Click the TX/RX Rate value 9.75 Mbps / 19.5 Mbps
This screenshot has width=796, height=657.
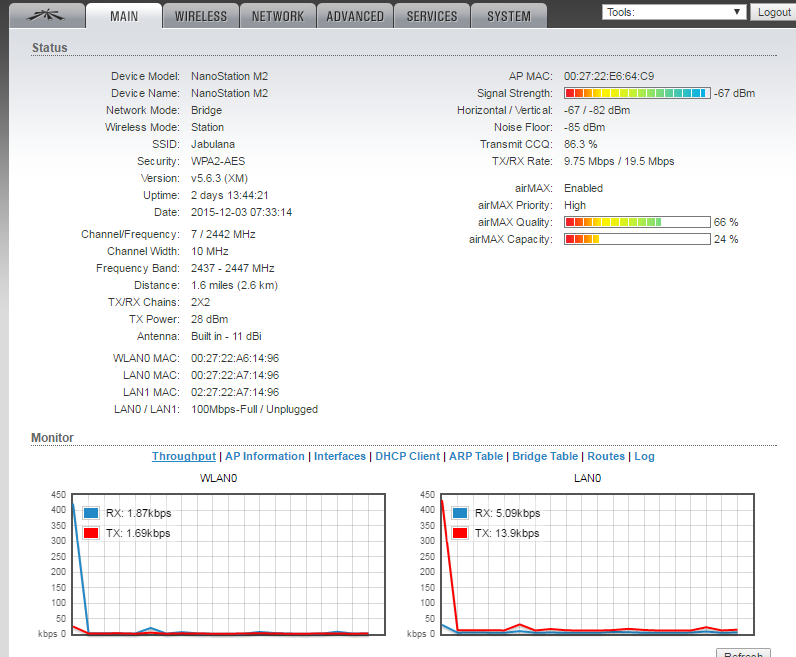[x=619, y=161]
